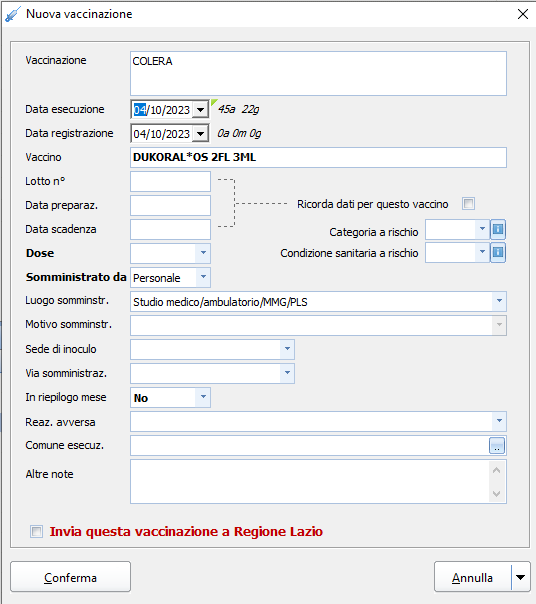Open the Annulla button's split arrow
The width and height of the screenshot is (536, 604).
[x=521, y=577]
